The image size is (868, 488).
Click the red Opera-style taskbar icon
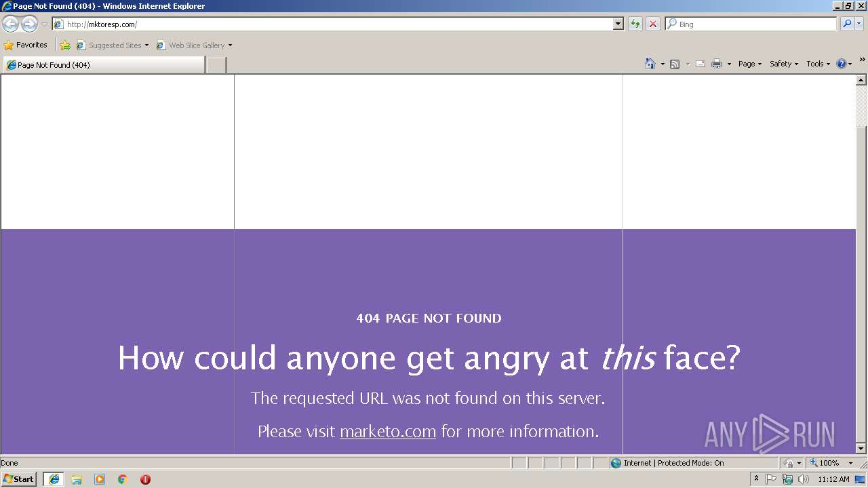145,479
